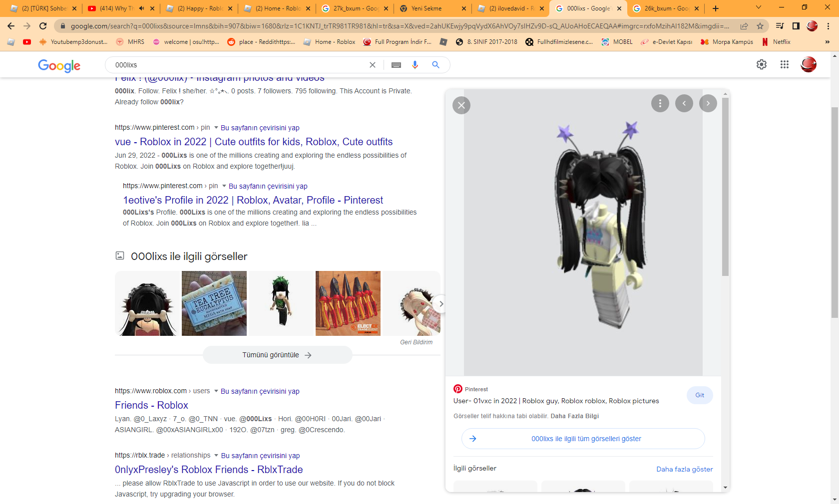This screenshot has height=504, width=839.
Task: Bookmark this page with the star icon
Action: pos(760,26)
